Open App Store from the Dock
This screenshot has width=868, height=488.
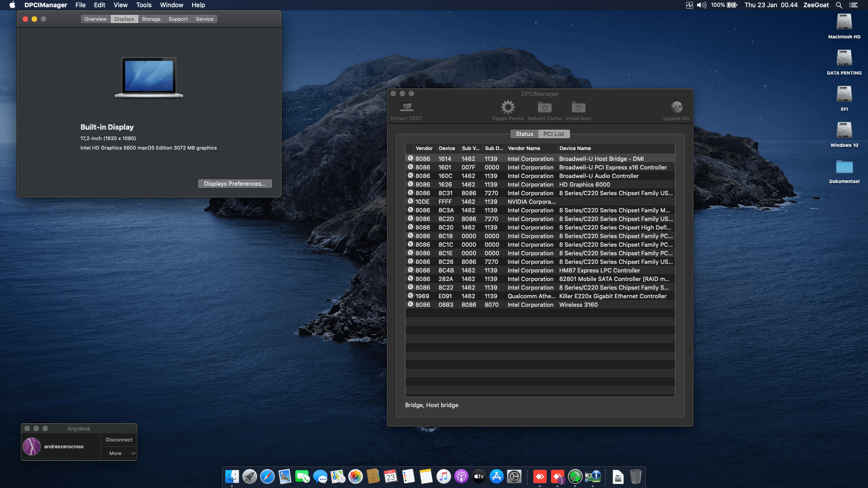tap(496, 476)
